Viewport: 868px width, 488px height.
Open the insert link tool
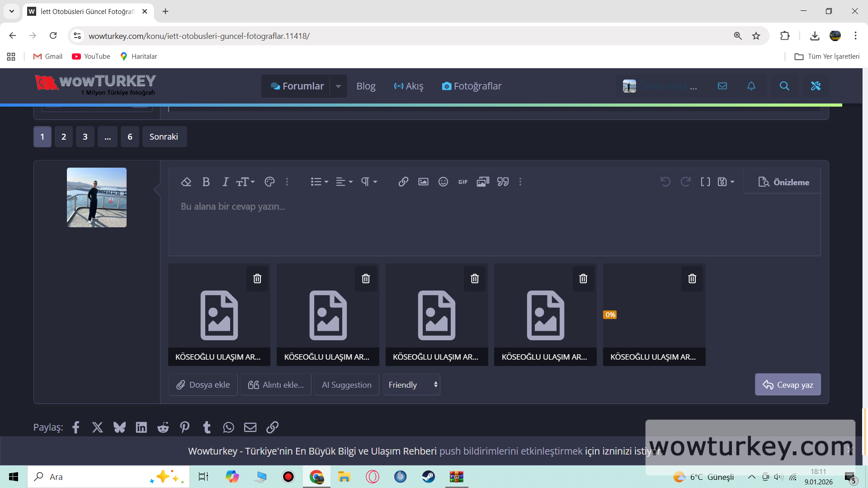click(x=403, y=182)
